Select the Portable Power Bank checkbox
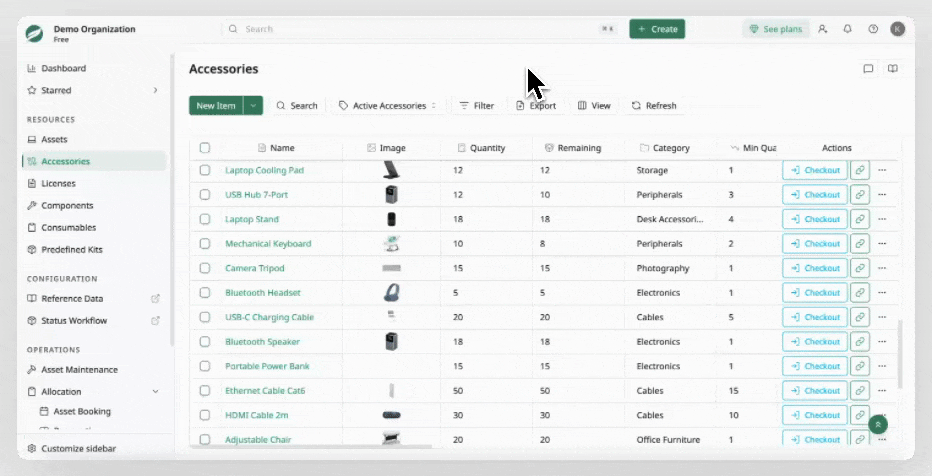The image size is (932, 476). [x=205, y=366]
